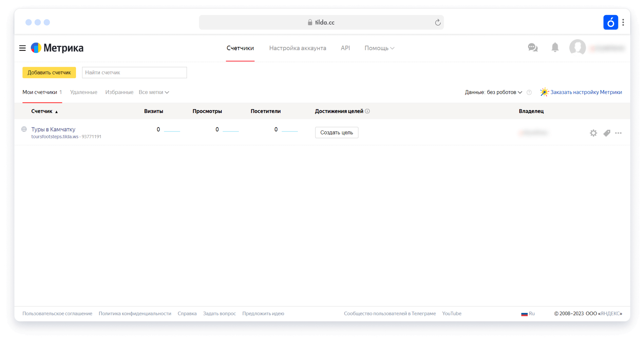The width and height of the screenshot is (644, 341).
Task: Open toursfootsteps.tilda.ws site link
Action: pyautogui.click(x=55, y=137)
